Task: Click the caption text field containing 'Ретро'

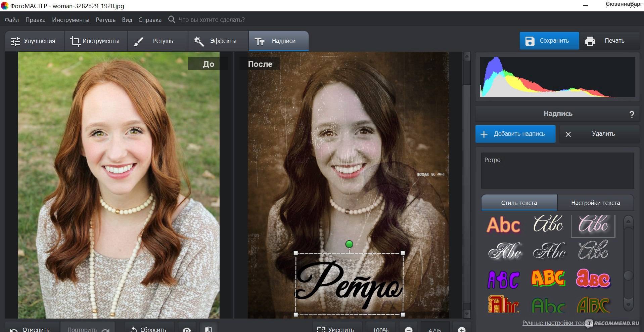Action: tap(557, 171)
